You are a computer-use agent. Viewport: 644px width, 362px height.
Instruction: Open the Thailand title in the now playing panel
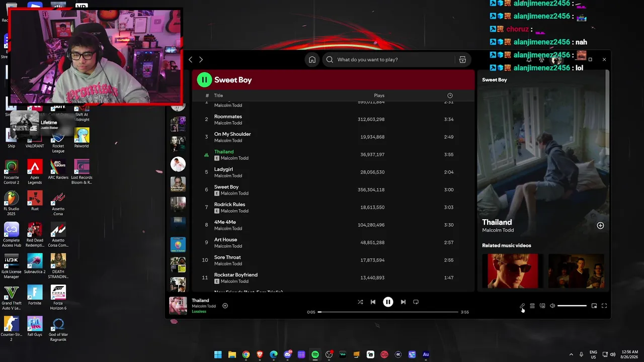[x=497, y=222]
